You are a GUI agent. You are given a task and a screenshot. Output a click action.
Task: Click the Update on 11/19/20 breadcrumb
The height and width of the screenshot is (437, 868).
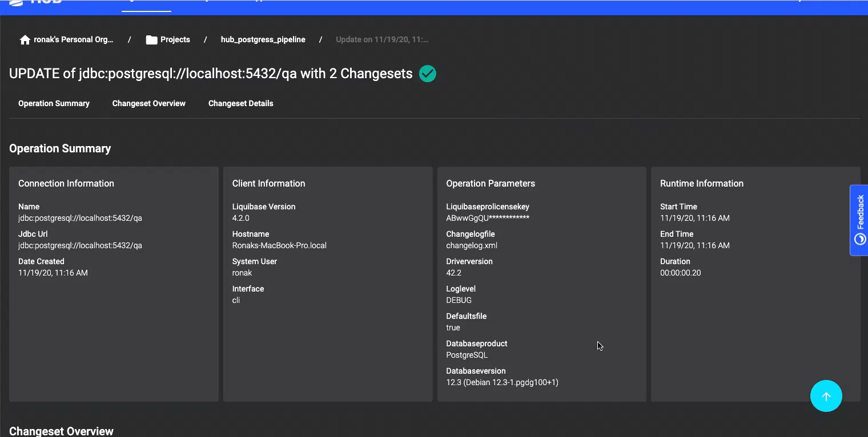382,40
